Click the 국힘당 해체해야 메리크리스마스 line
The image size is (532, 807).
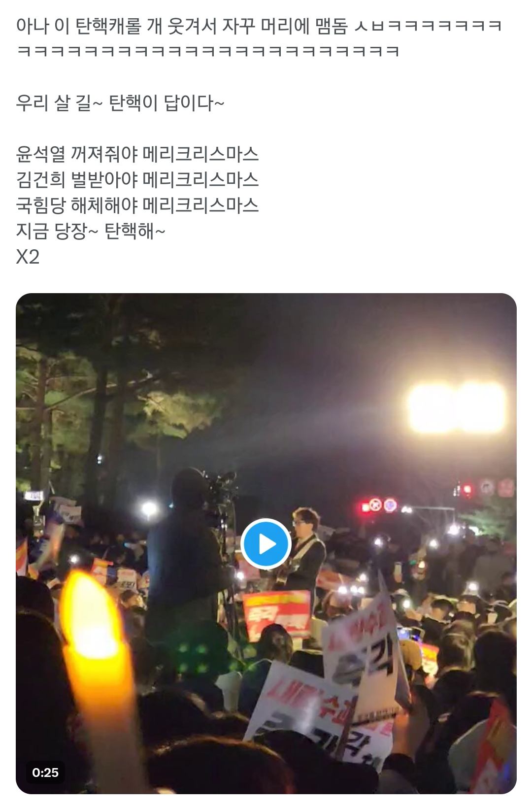coord(137,205)
